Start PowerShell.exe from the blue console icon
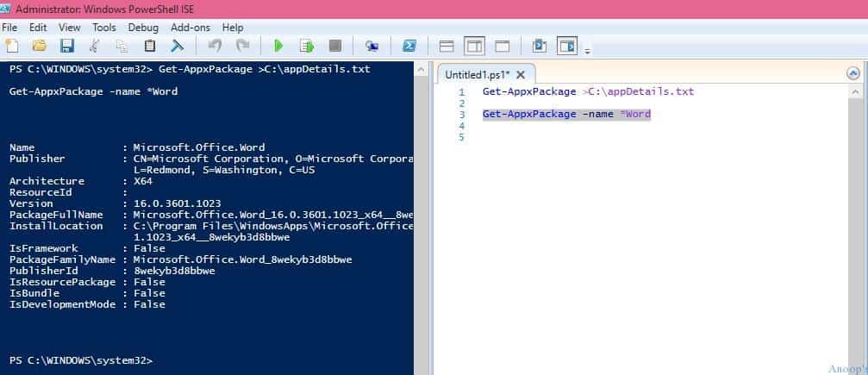The height and width of the screenshot is (375, 868). click(x=409, y=46)
